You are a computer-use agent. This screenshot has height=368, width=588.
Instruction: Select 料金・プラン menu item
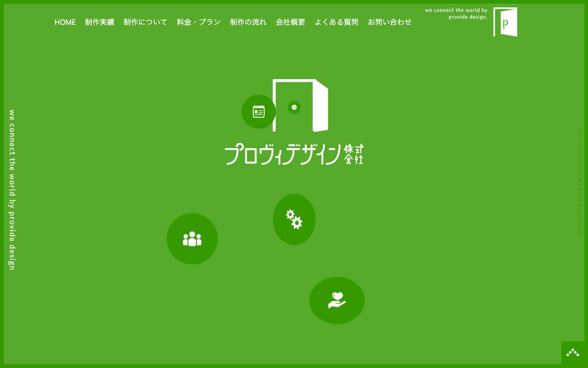click(x=198, y=22)
